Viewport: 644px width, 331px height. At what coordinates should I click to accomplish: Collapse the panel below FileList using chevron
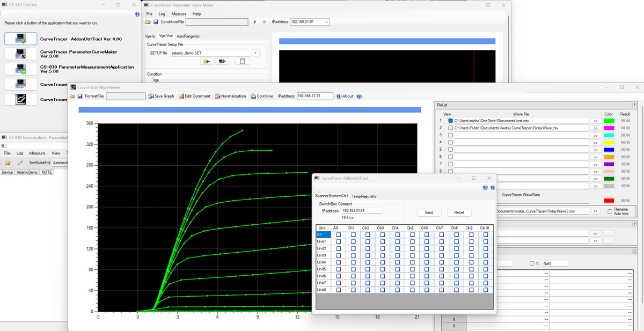point(635,223)
